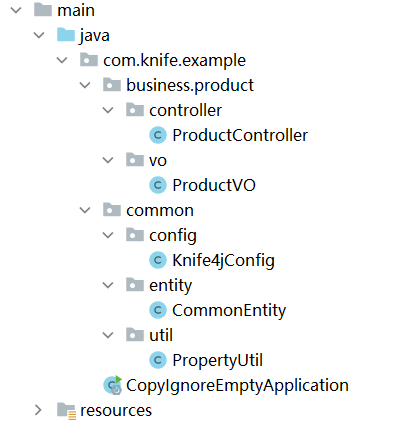
Task: Select the entity package label
Action: pyautogui.click(x=171, y=286)
